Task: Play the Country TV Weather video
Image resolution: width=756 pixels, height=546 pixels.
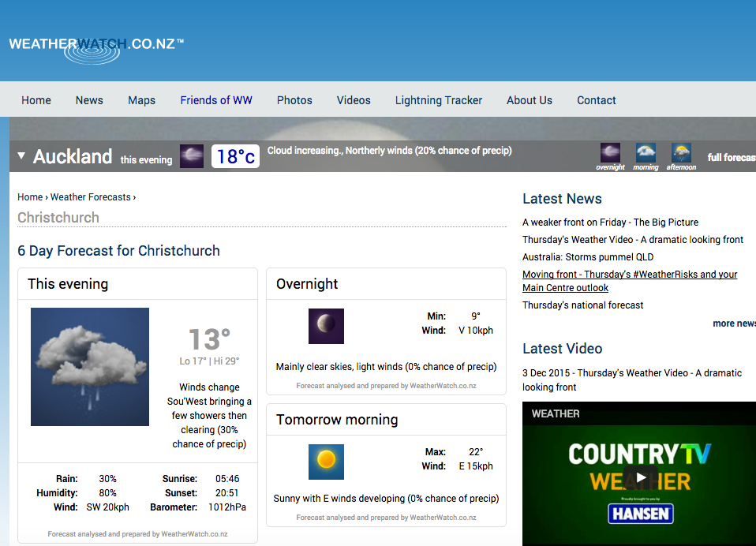Action: pyautogui.click(x=641, y=477)
